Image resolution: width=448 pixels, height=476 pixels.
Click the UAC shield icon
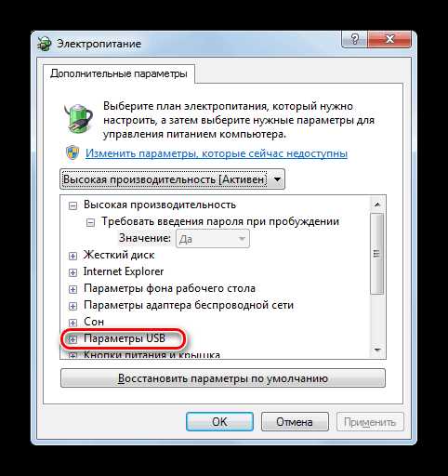(x=72, y=153)
